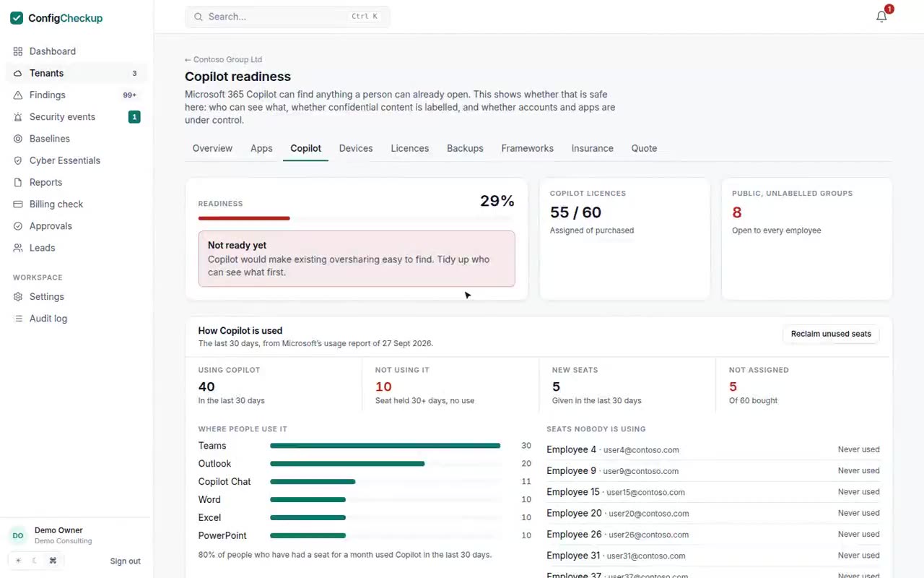Screen dimensions: 924x578
Task: Switch to the Devices tab
Action: (356, 148)
